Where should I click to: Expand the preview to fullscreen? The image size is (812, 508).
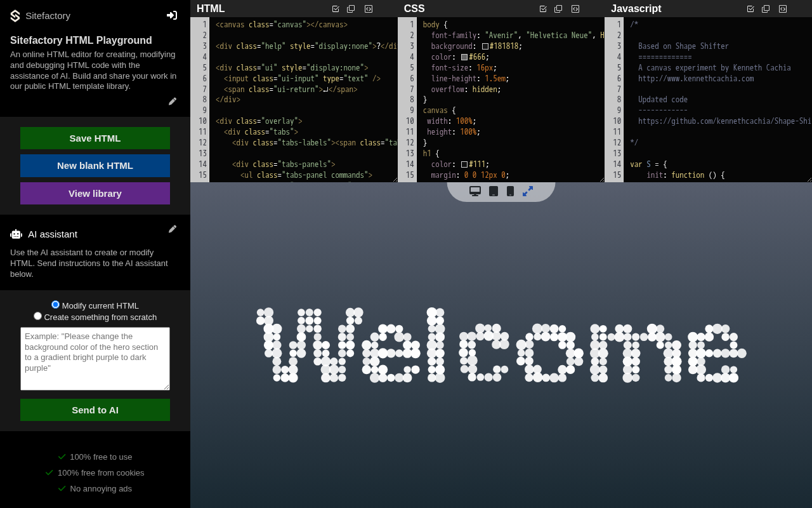point(528,191)
